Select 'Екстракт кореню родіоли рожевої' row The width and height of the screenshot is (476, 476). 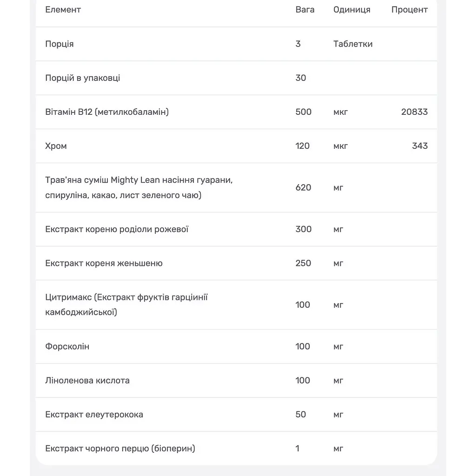coord(236,229)
